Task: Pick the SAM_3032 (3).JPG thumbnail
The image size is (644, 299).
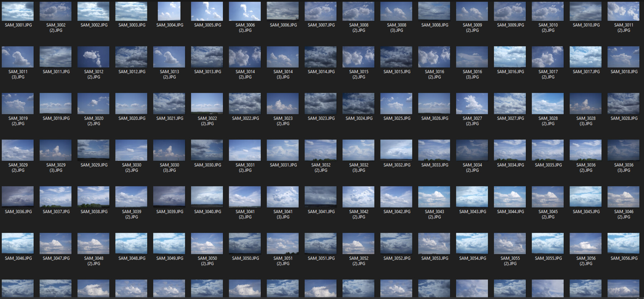Action: click(x=358, y=150)
